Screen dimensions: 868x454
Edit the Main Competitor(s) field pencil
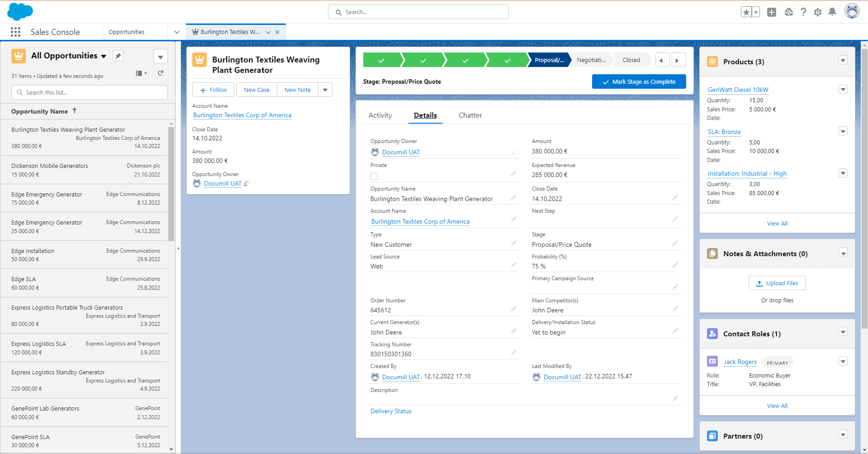(675, 309)
